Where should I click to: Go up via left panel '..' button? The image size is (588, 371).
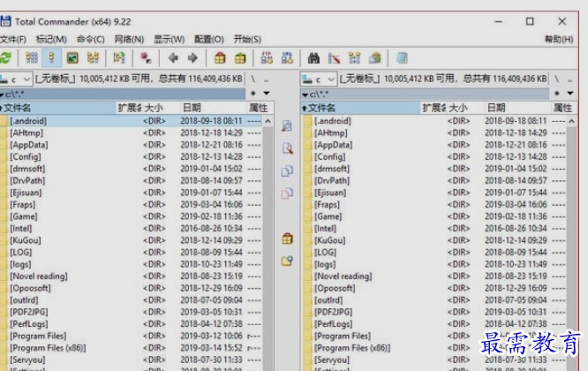tap(267, 79)
